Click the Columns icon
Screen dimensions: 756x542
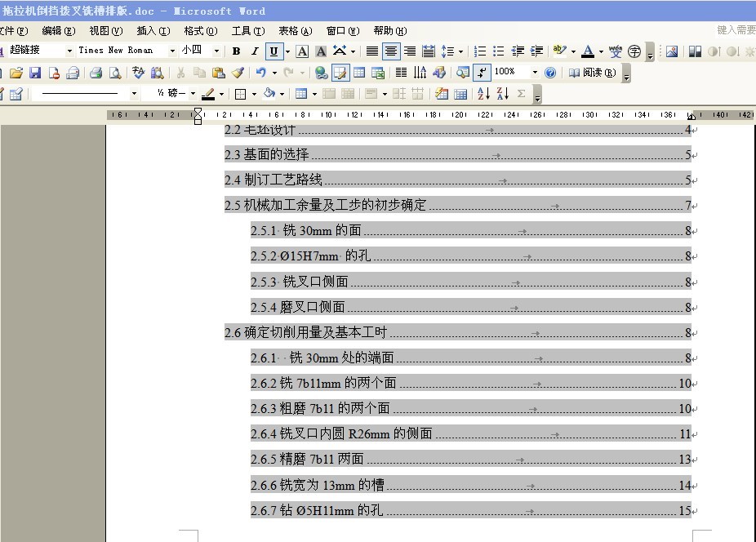(x=401, y=73)
